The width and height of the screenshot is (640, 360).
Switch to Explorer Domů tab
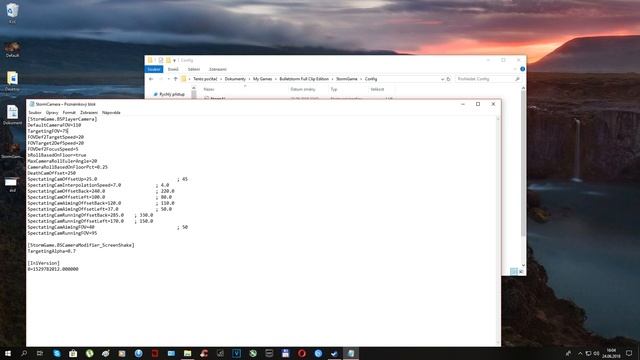click(x=173, y=69)
